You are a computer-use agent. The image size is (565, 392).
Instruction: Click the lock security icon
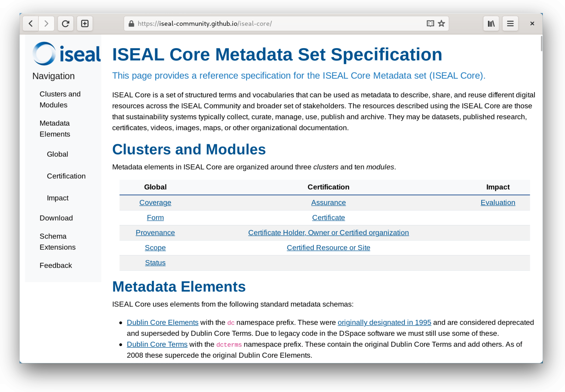(x=131, y=24)
